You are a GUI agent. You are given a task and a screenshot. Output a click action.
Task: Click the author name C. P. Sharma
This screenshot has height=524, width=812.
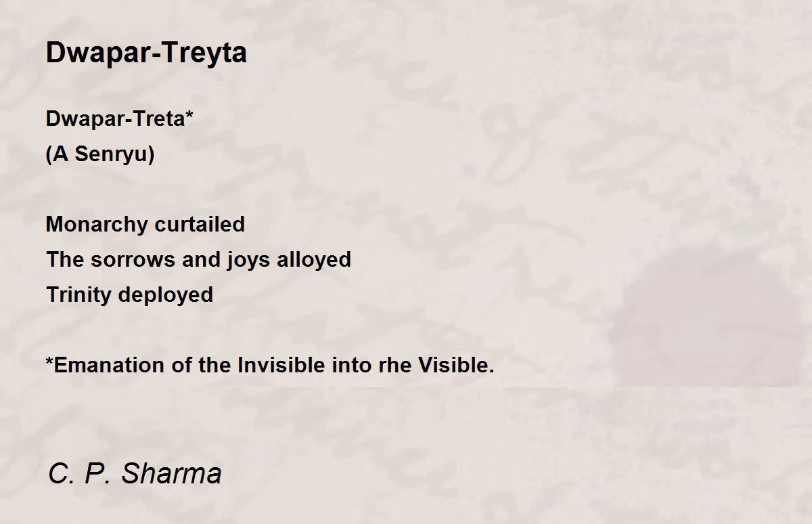point(135,473)
